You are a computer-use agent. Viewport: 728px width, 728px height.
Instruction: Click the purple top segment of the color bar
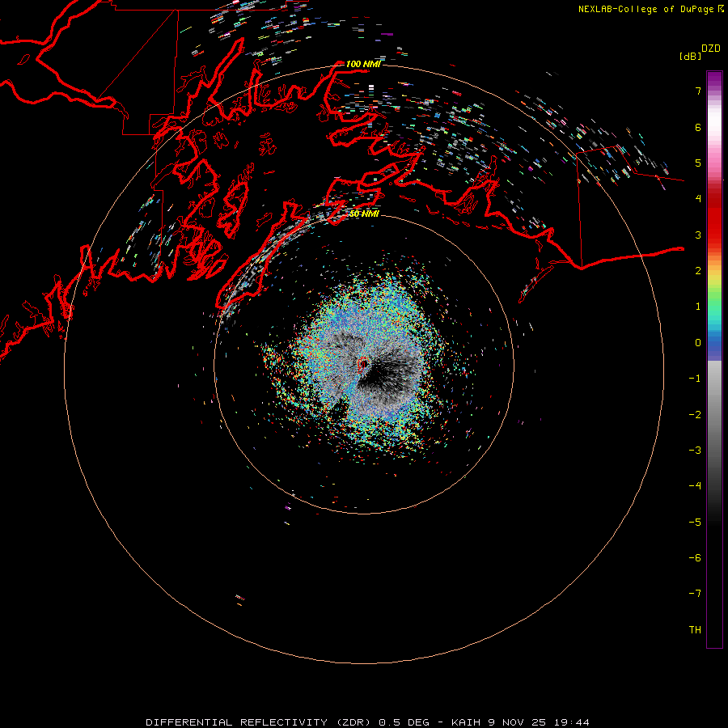(714, 80)
